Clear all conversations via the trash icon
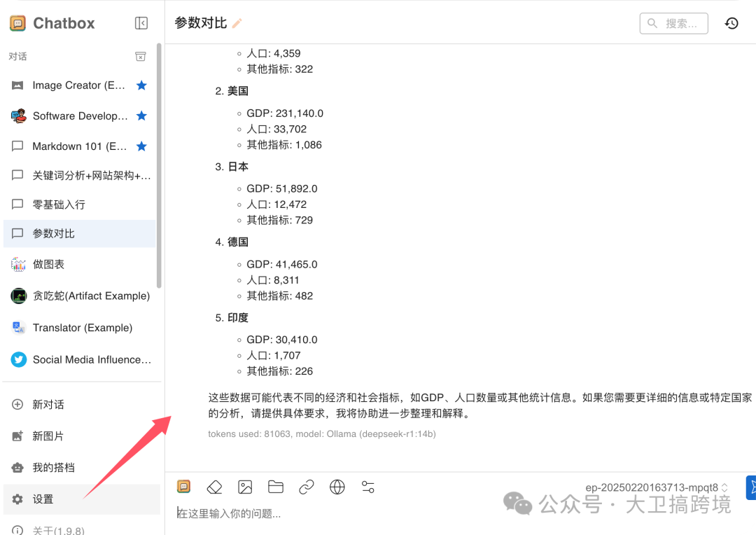 click(140, 56)
